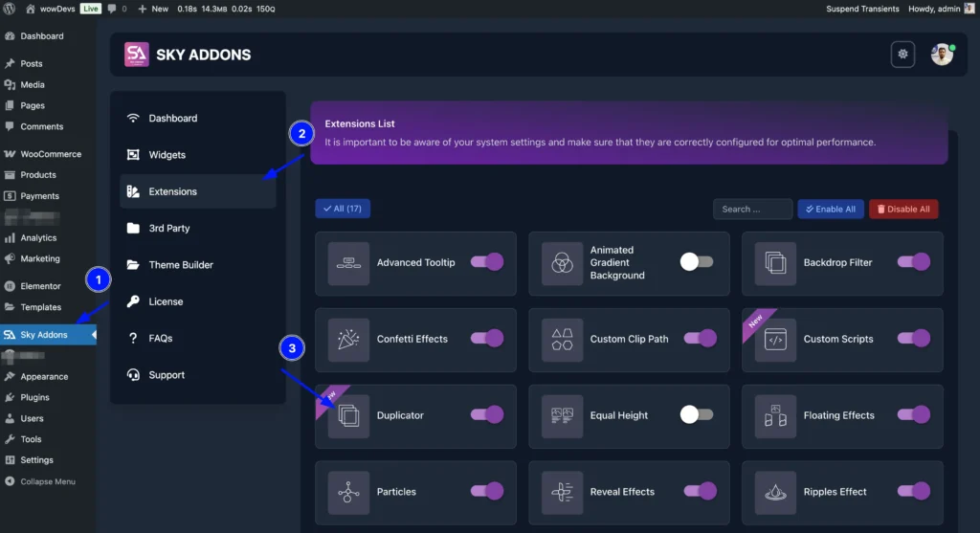Click the Theme Builder folder icon

tap(133, 265)
